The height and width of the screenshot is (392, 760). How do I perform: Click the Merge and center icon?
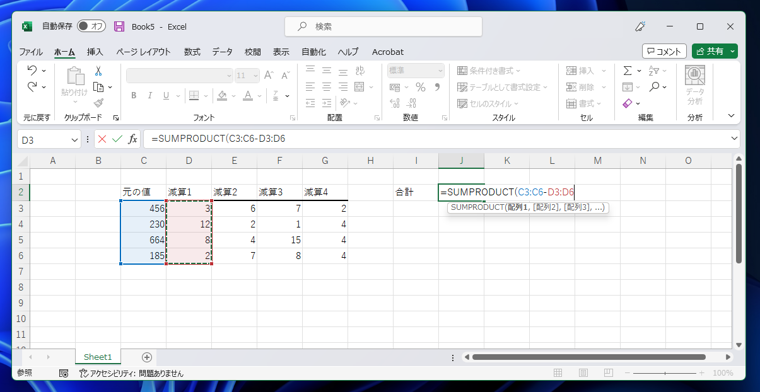coord(359,87)
